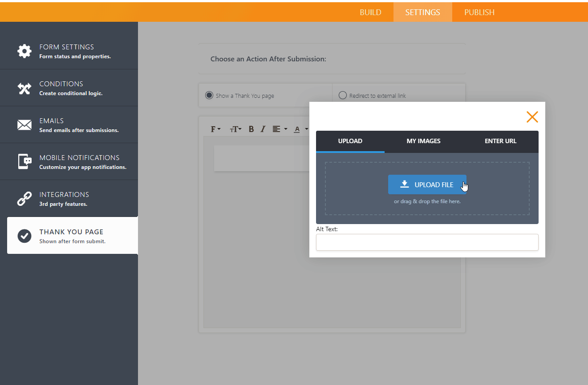Click the Thank You Page checkmark icon

(24, 236)
